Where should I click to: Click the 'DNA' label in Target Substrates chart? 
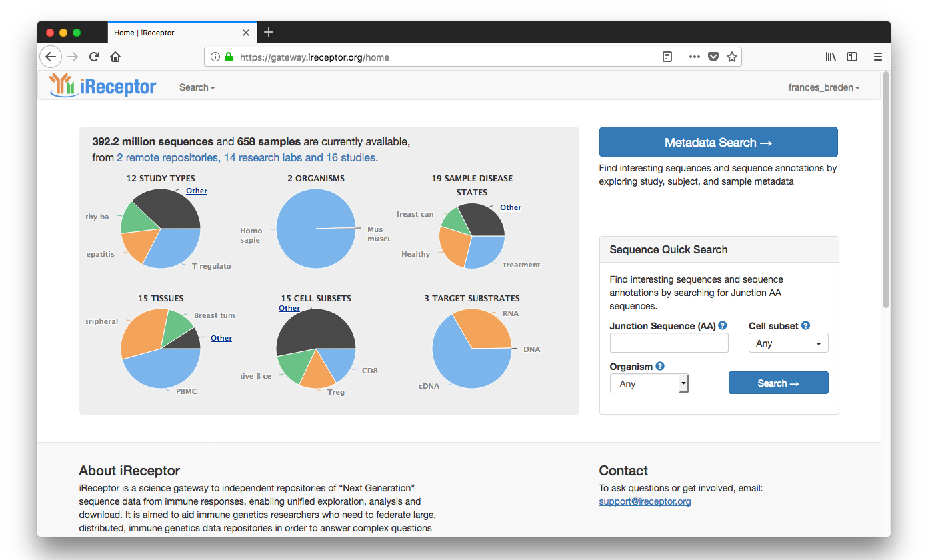tap(531, 349)
